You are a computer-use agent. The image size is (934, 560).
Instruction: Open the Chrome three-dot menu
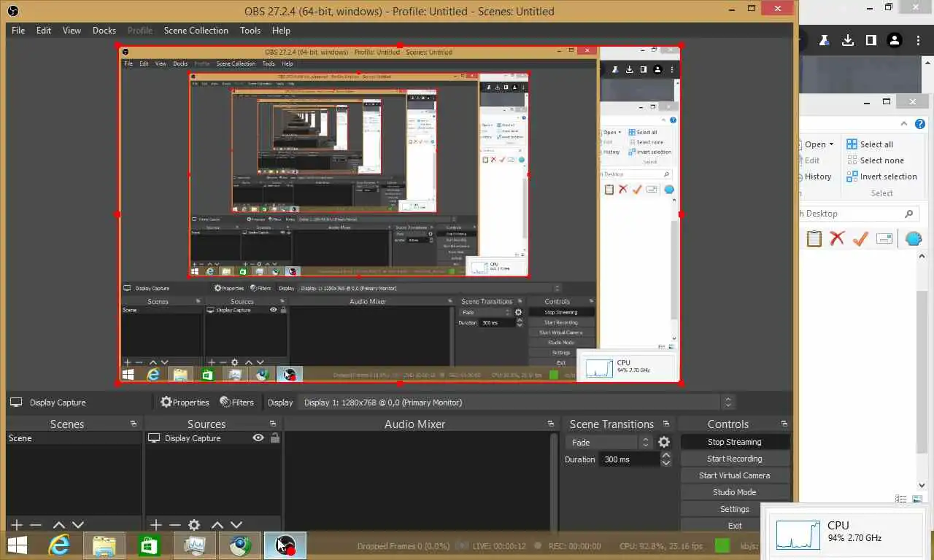coord(918,40)
